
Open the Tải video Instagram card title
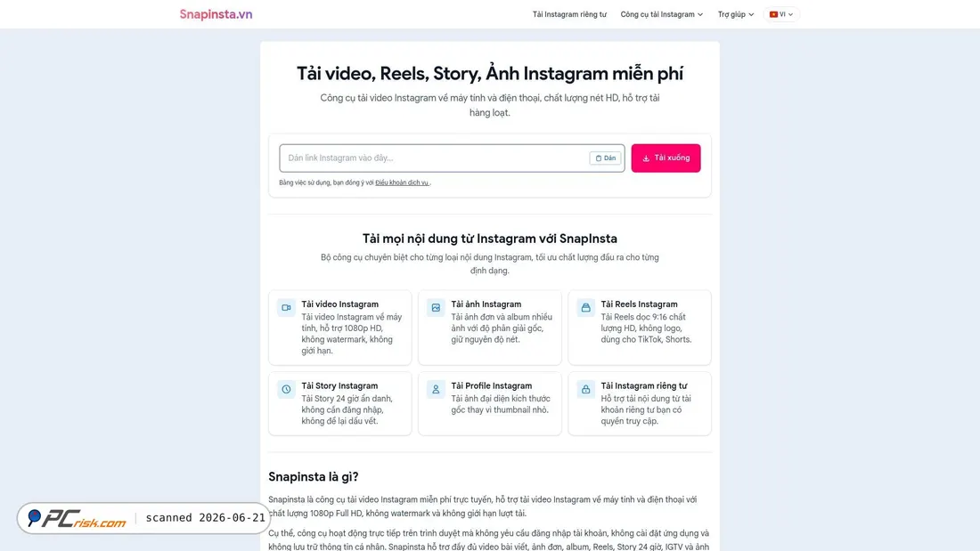point(340,304)
